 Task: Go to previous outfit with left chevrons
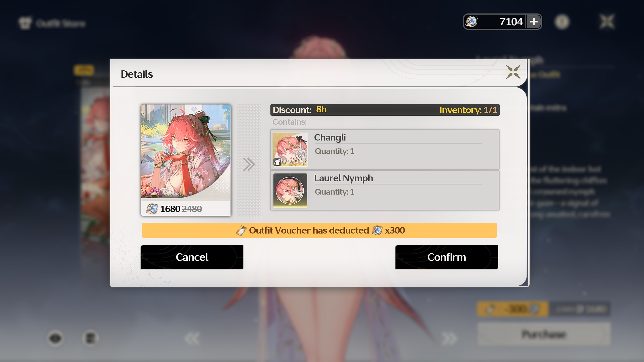[x=192, y=339]
